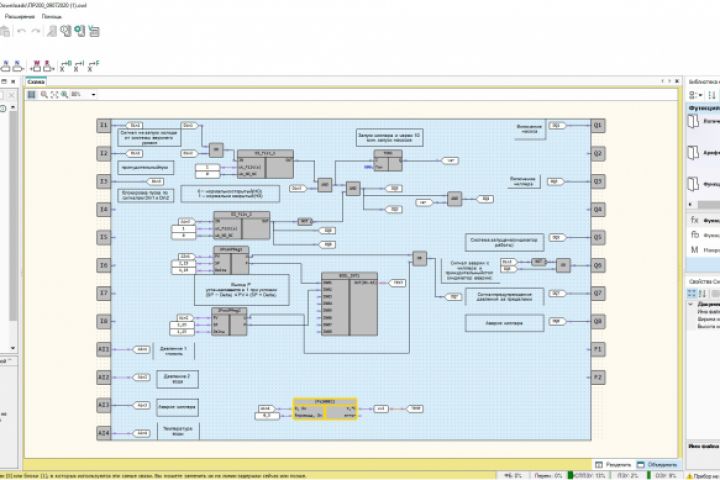Click the red W variable block icon
The image size is (720, 480).
click(36, 66)
